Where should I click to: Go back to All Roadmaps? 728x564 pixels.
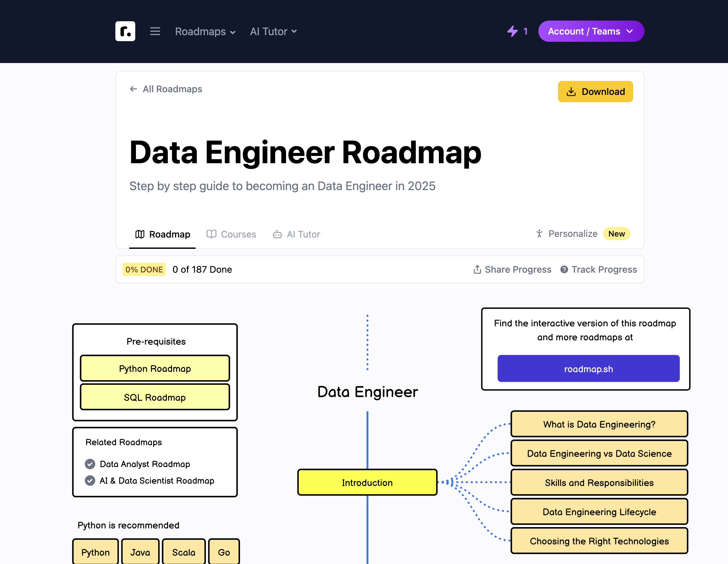166,89
